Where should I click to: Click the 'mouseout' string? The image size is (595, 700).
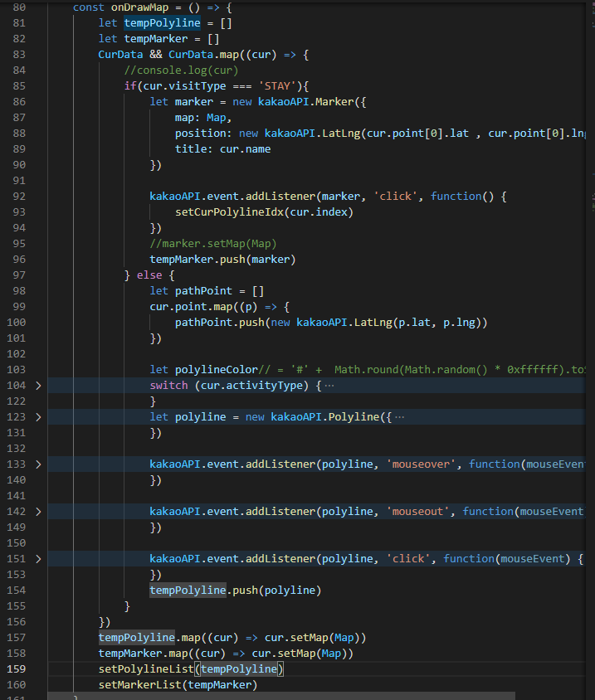pyautogui.click(x=417, y=512)
